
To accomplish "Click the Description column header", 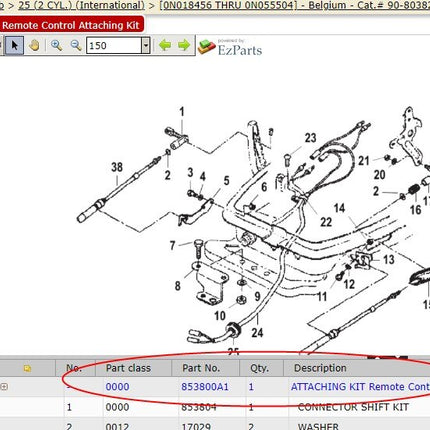I will click(320, 368).
